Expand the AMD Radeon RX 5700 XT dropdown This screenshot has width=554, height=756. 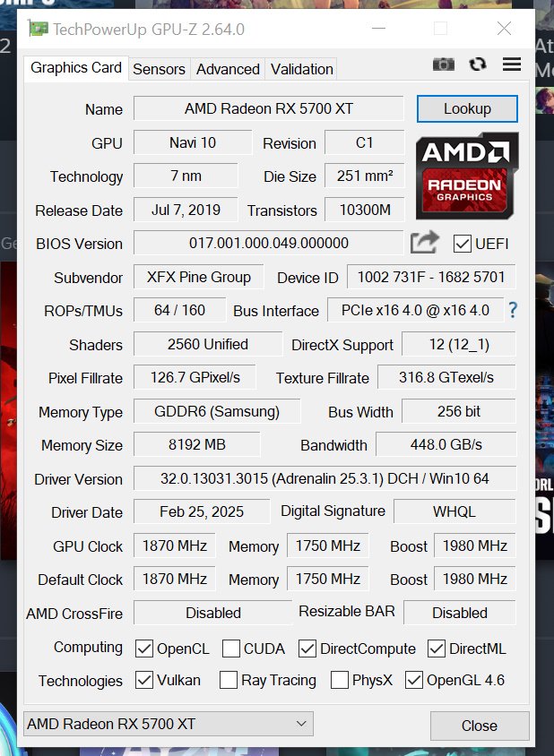coord(168,724)
